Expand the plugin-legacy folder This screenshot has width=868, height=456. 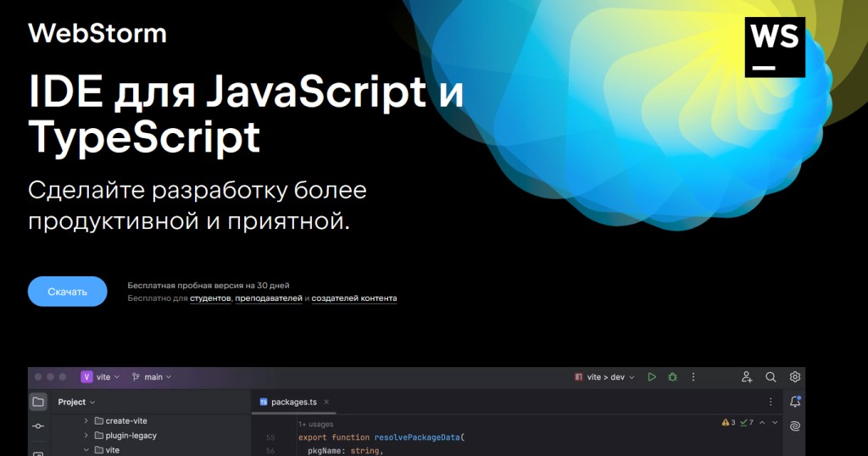[86, 436]
